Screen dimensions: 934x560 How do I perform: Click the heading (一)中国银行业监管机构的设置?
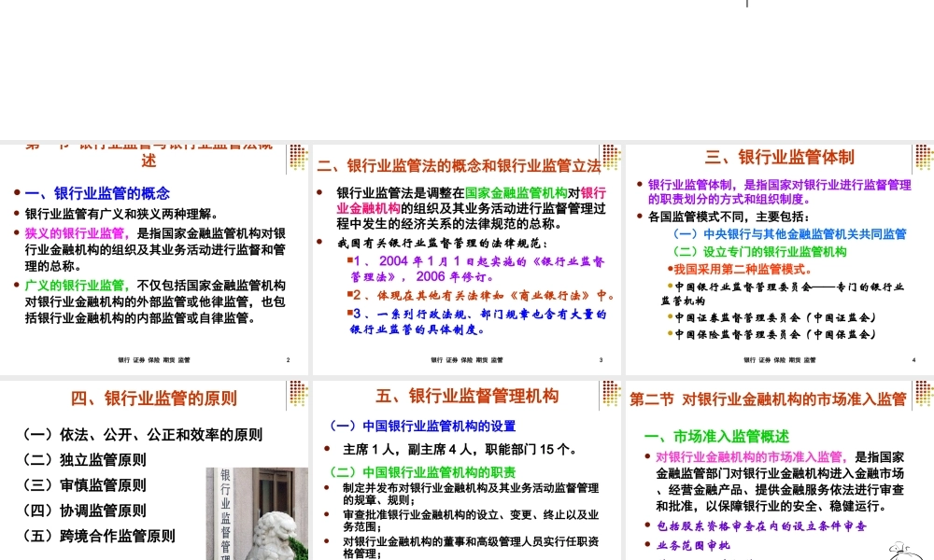click(x=422, y=427)
